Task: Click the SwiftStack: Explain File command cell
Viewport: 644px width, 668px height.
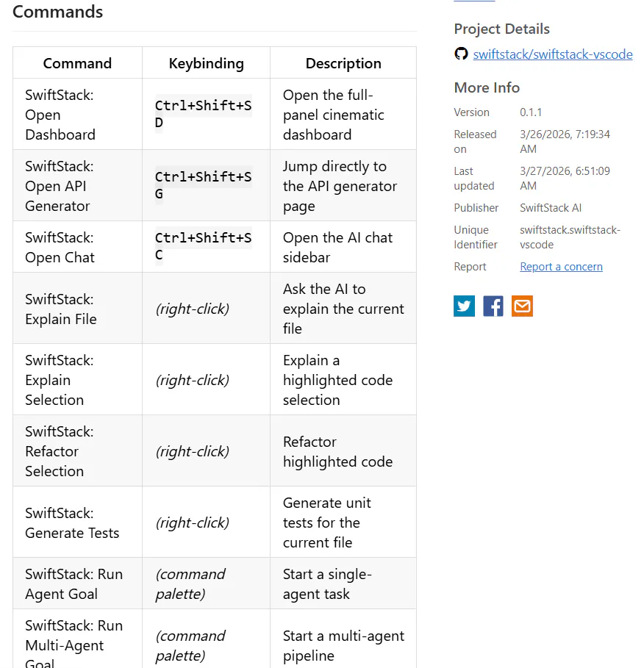Action: tap(78, 309)
